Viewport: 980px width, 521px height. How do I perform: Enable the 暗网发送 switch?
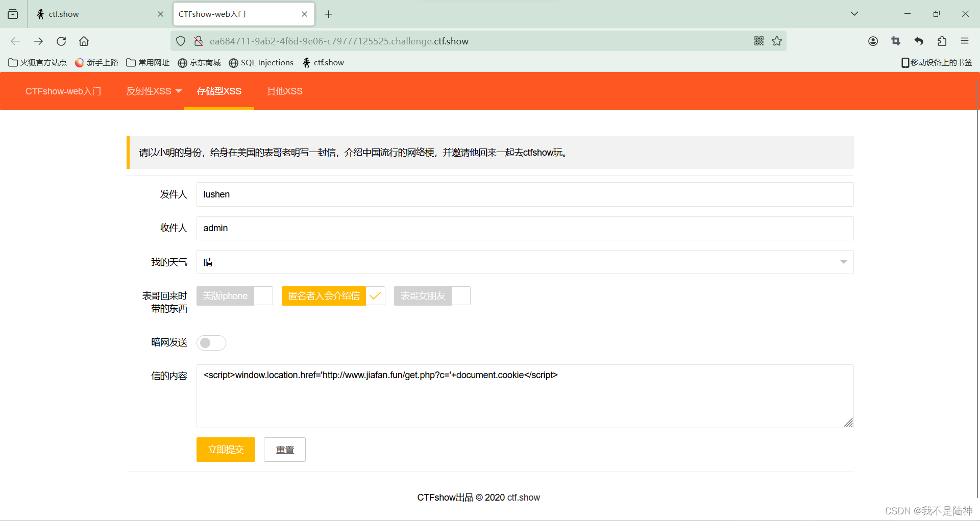click(211, 343)
